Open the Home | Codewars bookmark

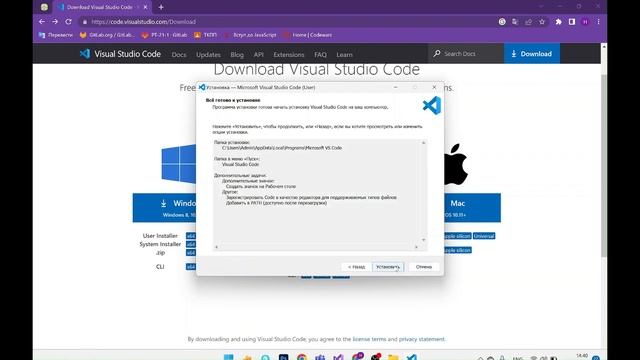tap(308, 35)
